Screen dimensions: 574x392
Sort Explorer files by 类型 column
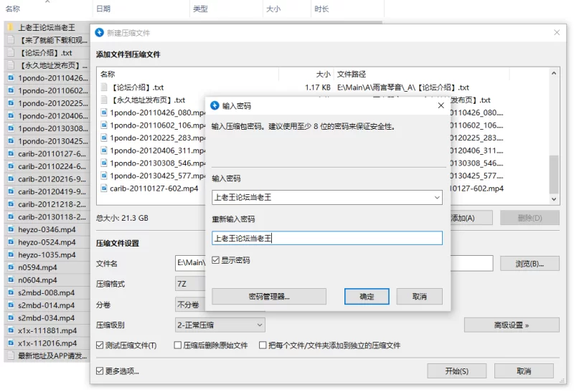[200, 9]
